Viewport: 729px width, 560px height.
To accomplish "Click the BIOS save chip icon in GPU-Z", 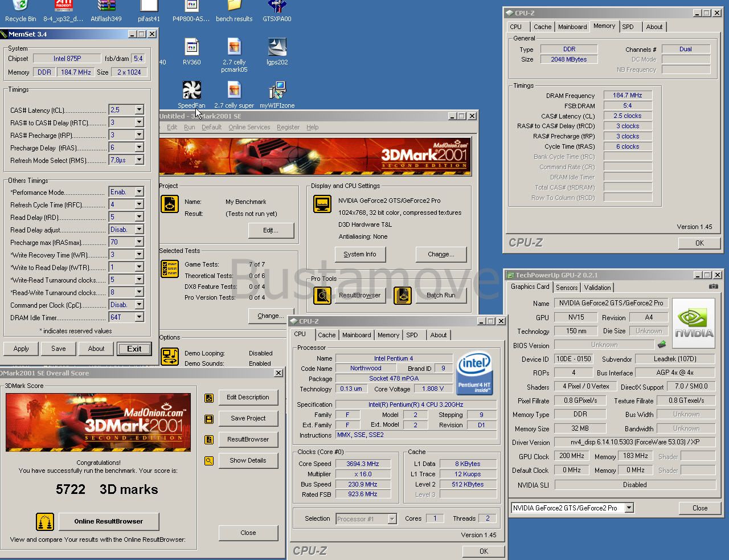I will click(x=662, y=345).
